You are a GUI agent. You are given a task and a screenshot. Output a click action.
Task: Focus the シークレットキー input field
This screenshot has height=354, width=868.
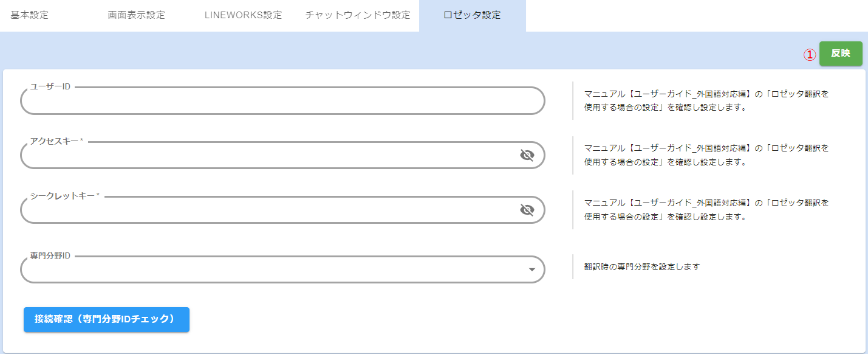coord(267,211)
